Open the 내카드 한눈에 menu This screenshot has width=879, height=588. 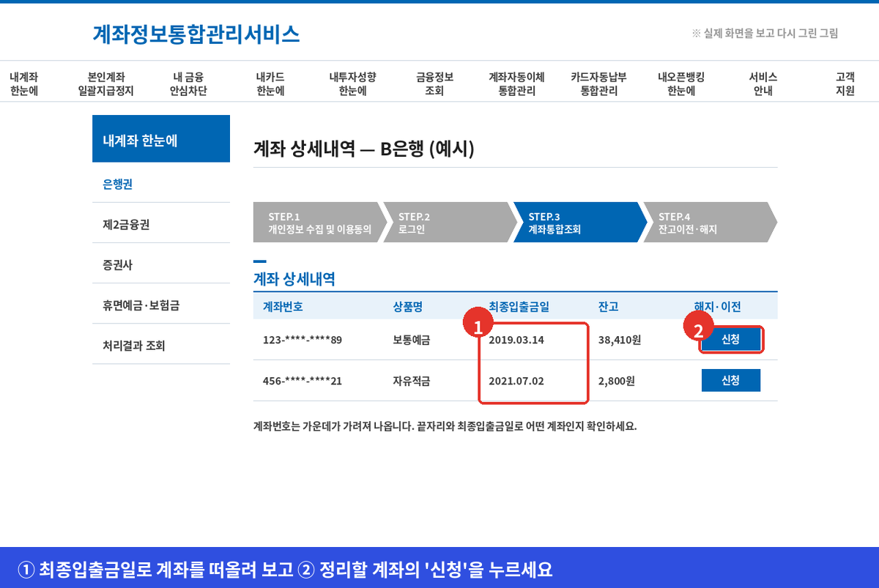click(x=270, y=84)
